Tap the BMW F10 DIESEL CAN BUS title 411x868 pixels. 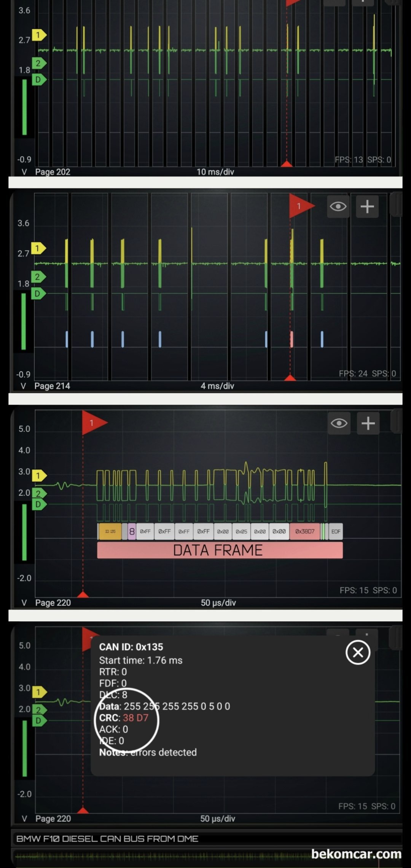point(107,838)
